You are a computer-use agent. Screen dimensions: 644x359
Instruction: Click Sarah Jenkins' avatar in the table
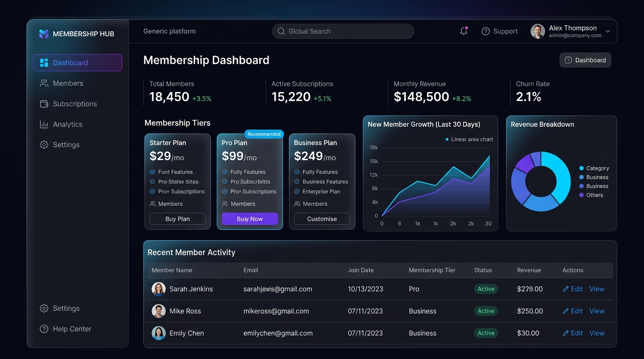[x=159, y=289]
